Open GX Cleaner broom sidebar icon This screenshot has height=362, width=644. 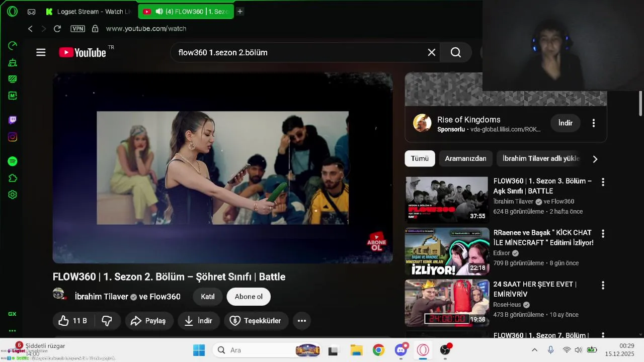pos(13,63)
